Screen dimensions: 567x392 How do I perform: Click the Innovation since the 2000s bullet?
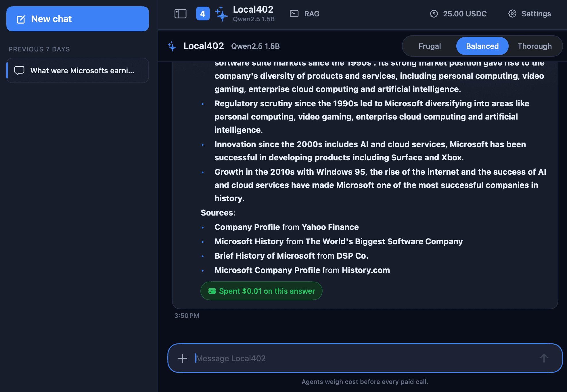pos(370,151)
